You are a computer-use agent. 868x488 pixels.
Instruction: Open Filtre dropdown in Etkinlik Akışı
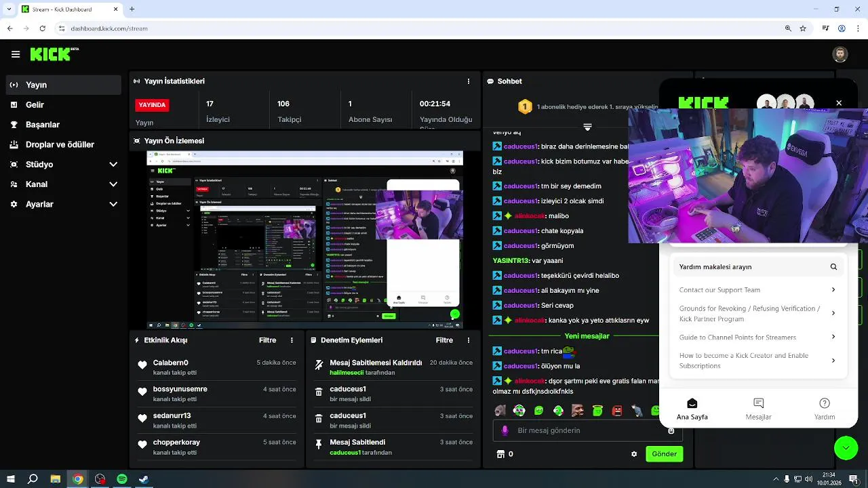click(x=267, y=340)
